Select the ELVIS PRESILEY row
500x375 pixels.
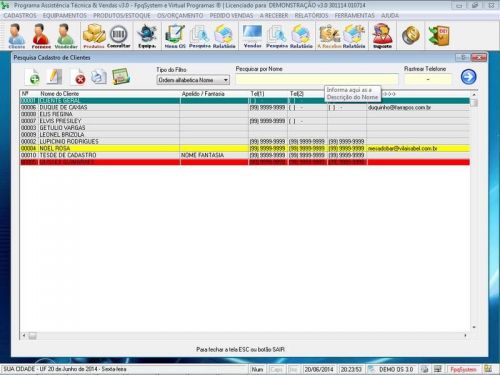point(245,121)
